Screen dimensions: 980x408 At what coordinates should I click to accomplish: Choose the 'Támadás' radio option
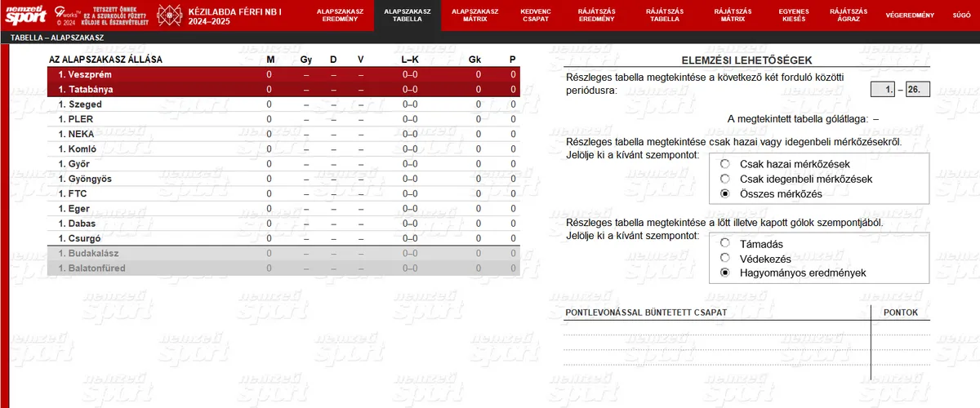pos(724,243)
